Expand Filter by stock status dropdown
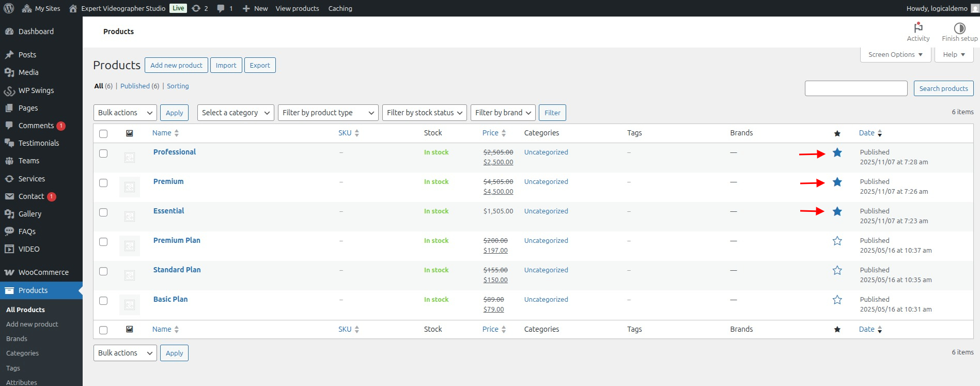 (x=425, y=113)
